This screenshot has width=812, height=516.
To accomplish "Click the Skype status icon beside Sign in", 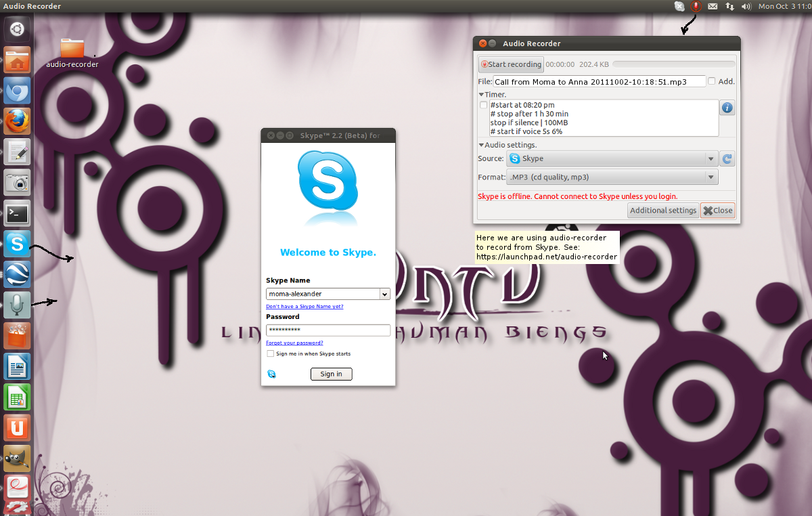I will click(x=271, y=374).
